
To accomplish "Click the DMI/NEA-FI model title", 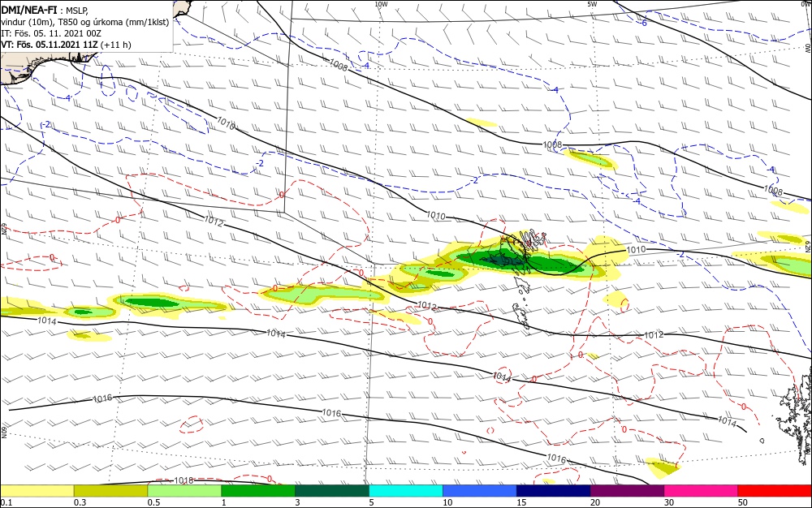I will (x=29, y=10).
